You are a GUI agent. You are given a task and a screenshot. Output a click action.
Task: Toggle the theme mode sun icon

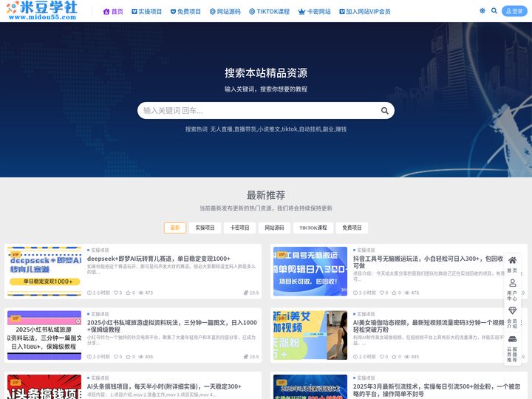point(482,11)
